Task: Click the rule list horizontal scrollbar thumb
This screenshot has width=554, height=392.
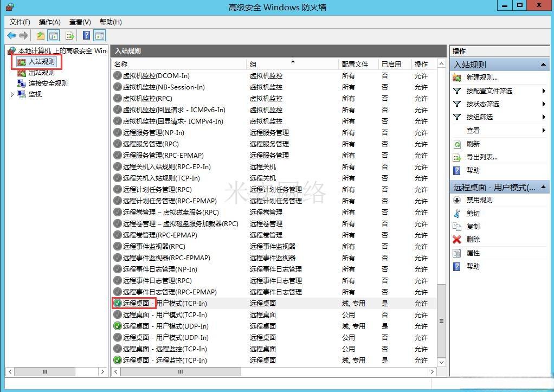Action: pos(181,371)
